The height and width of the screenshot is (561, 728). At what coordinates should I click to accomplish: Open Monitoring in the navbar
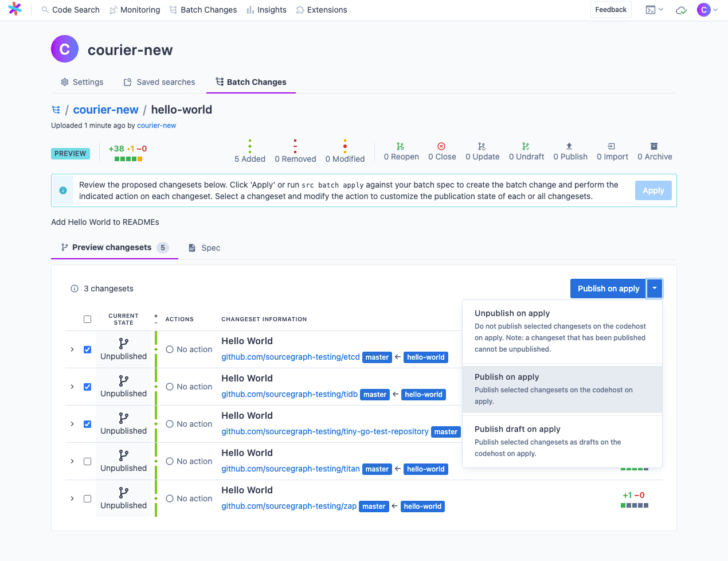click(135, 10)
